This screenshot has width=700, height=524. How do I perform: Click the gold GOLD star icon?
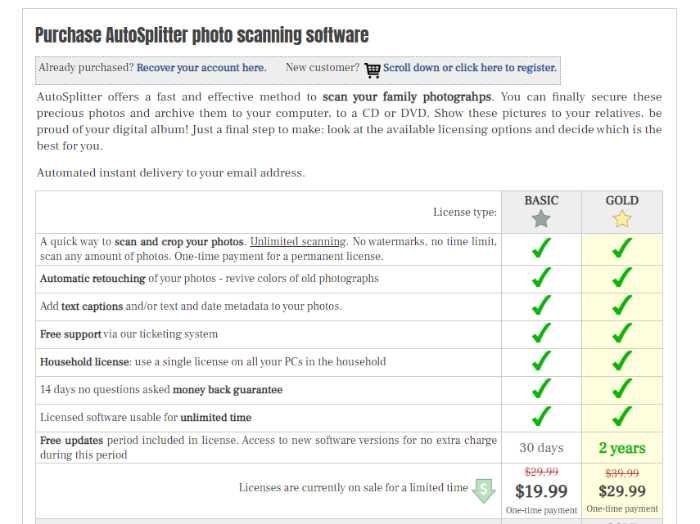[621, 219]
